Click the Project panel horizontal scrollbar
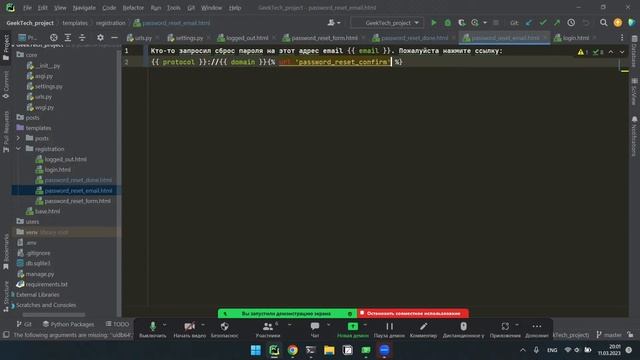 coord(54,315)
